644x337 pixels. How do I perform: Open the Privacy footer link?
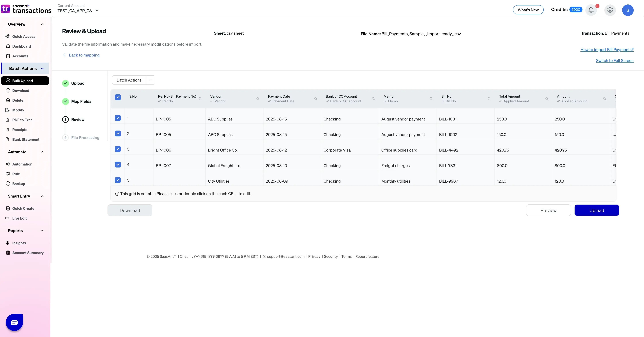pos(314,256)
